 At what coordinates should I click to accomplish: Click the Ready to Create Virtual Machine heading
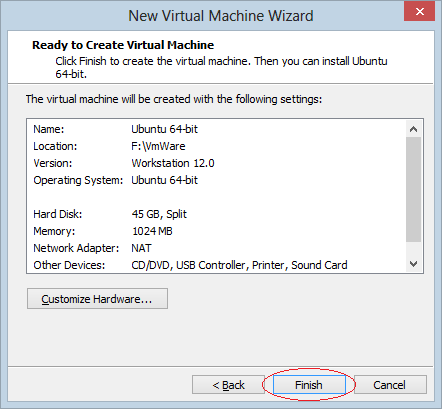pos(123,45)
